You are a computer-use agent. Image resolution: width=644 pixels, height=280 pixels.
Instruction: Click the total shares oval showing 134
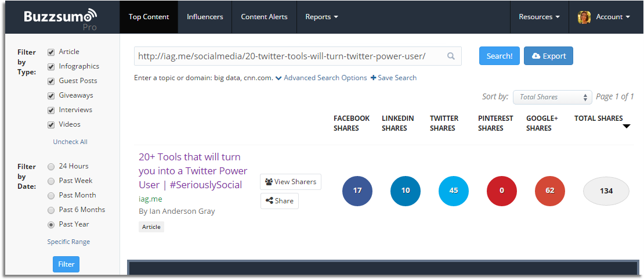(606, 191)
